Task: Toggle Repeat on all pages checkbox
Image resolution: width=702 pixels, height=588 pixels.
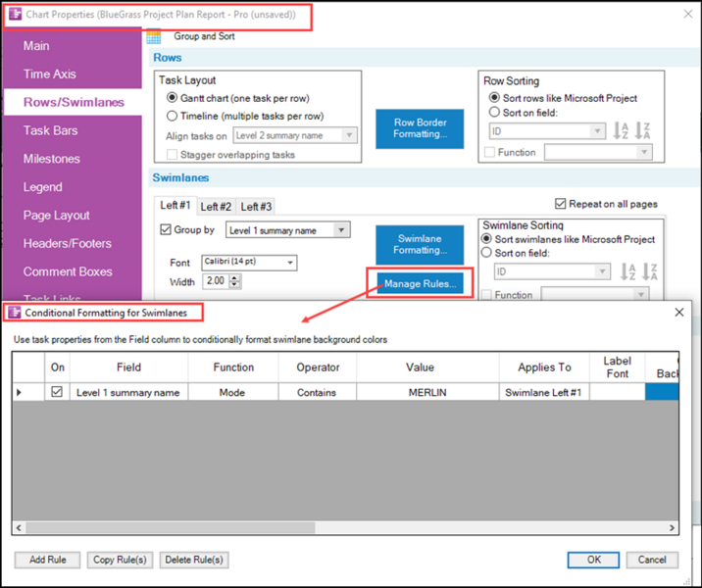Action: tap(561, 204)
